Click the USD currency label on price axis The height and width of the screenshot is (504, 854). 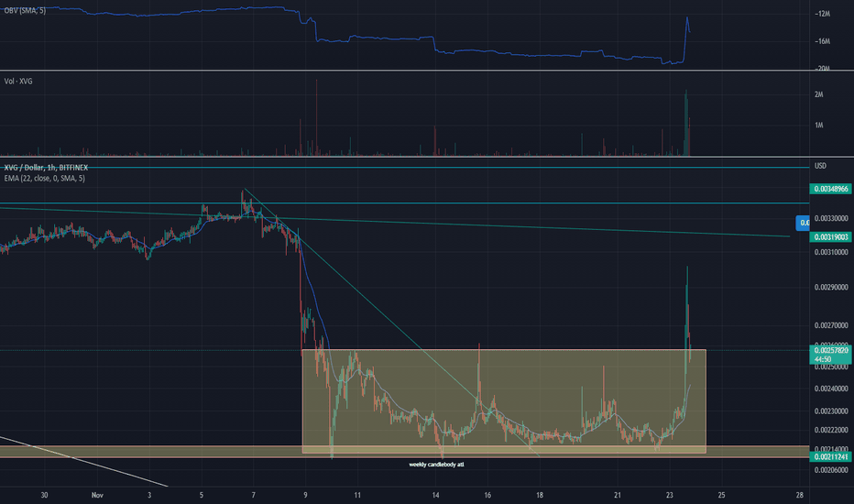pos(820,166)
